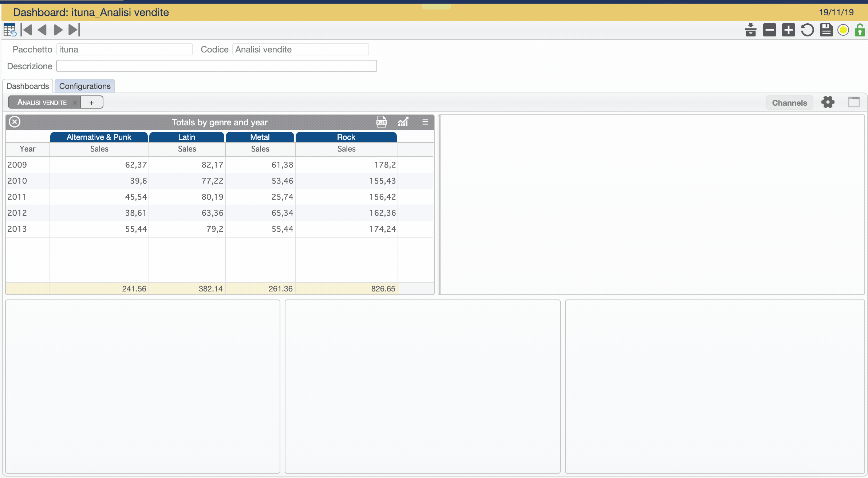This screenshot has width=868, height=478.
Task: Click Sales header under Alternative & Punk
Action: (99, 149)
